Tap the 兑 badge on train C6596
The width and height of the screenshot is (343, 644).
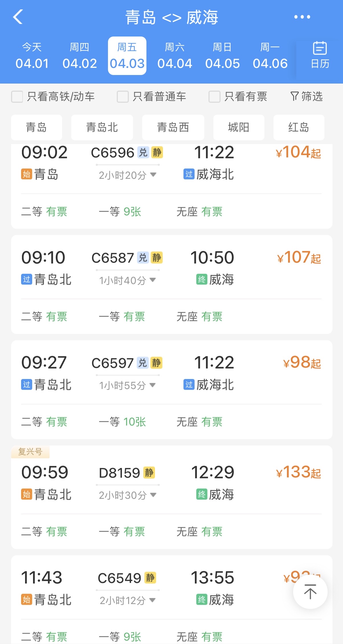coord(143,152)
